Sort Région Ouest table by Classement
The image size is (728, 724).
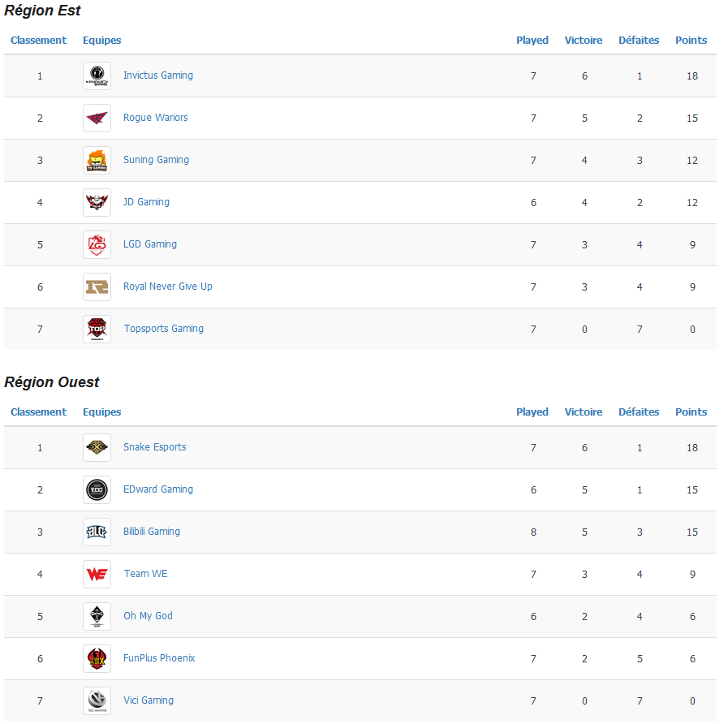click(38, 412)
